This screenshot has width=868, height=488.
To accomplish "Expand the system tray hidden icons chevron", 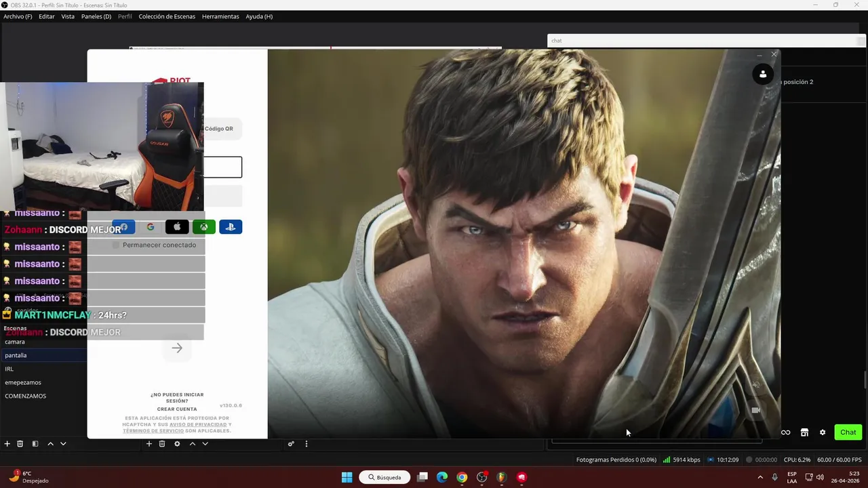I will click(760, 477).
